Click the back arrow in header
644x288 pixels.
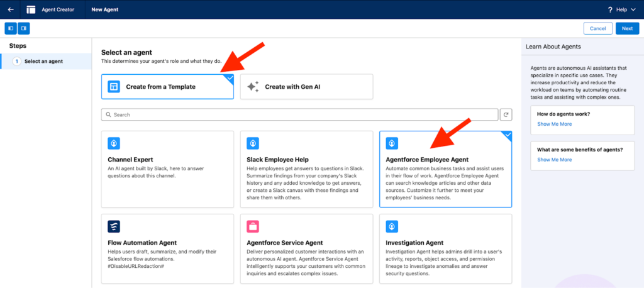(x=11, y=9)
